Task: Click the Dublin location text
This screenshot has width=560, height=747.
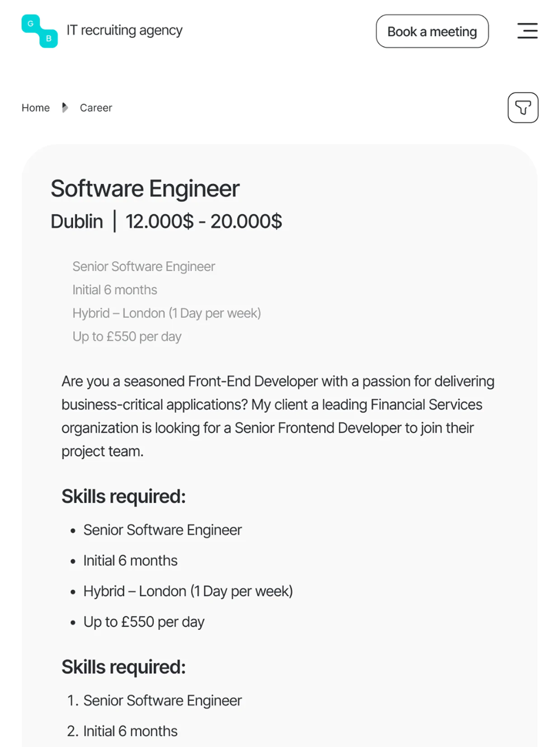Action: 77,221
